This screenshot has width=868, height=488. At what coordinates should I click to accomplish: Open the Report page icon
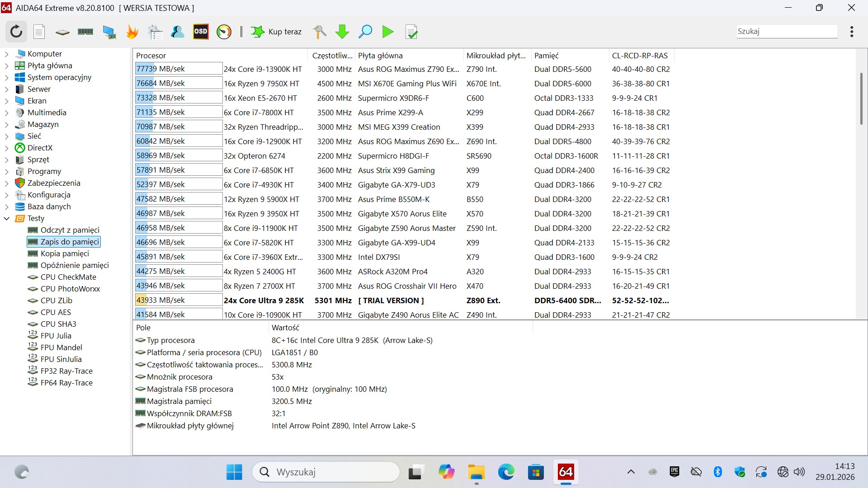(39, 32)
